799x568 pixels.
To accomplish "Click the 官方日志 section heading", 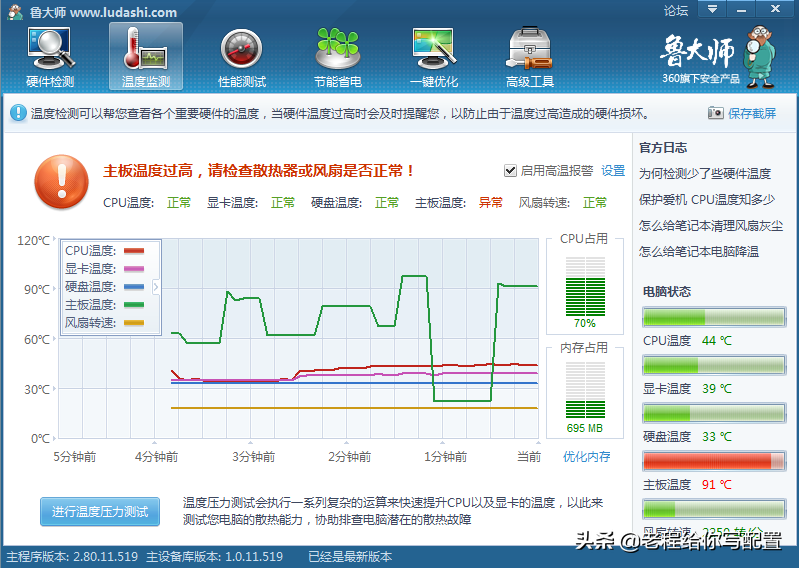I will tap(663, 148).
